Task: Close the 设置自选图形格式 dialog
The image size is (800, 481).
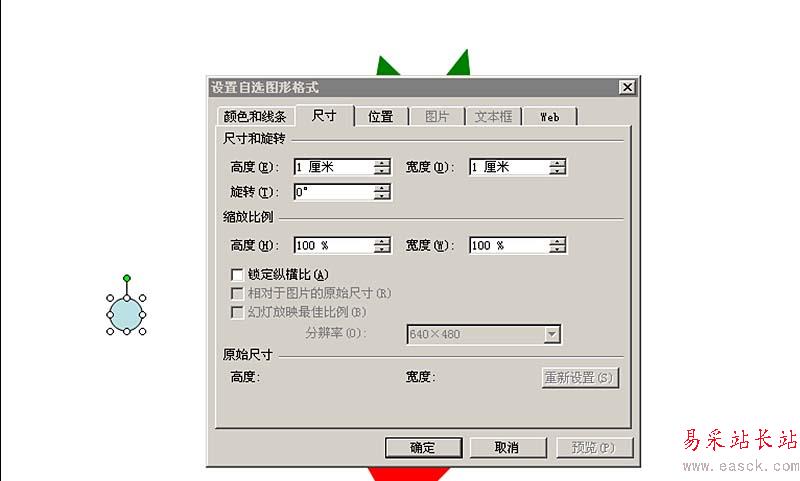Action: click(627, 87)
